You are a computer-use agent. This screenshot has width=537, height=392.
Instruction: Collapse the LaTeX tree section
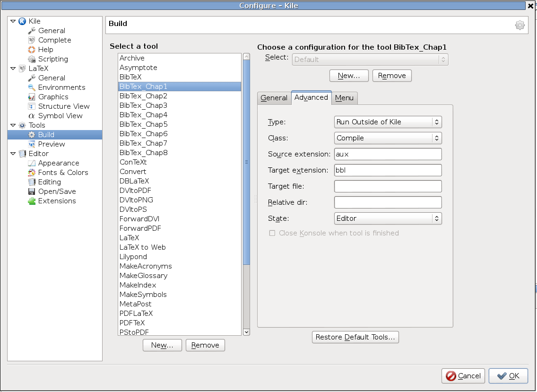(13, 69)
